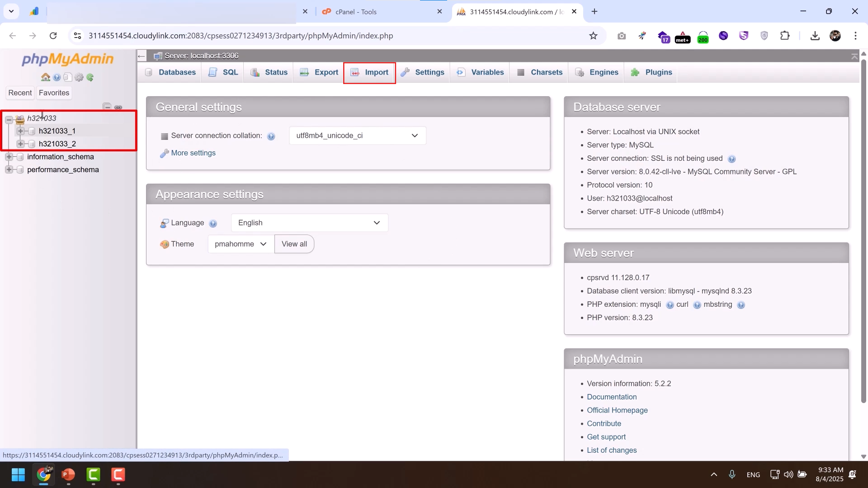Expand the information_schema tree node
The image size is (868, 488).
click(9, 157)
